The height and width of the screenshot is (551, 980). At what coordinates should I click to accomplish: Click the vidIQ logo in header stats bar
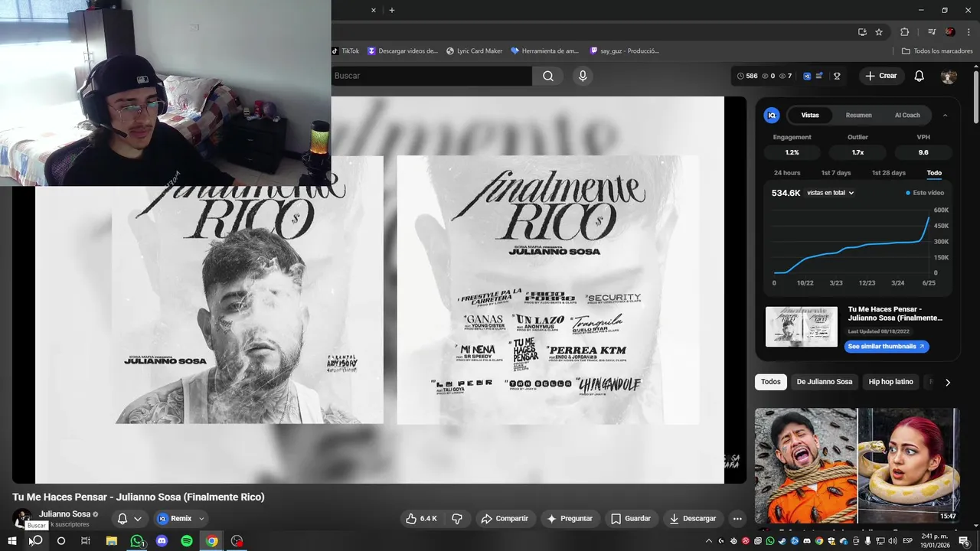pyautogui.click(x=807, y=76)
